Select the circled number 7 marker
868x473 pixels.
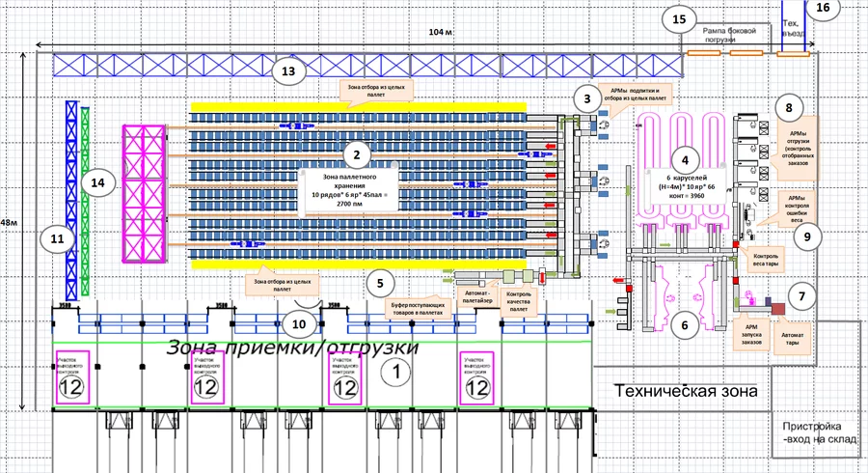point(801,296)
